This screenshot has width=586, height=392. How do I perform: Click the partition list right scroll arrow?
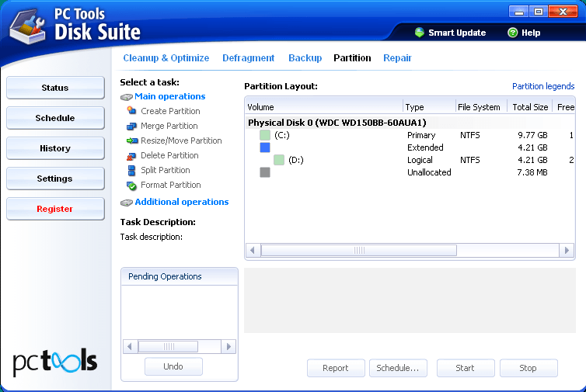coord(567,250)
